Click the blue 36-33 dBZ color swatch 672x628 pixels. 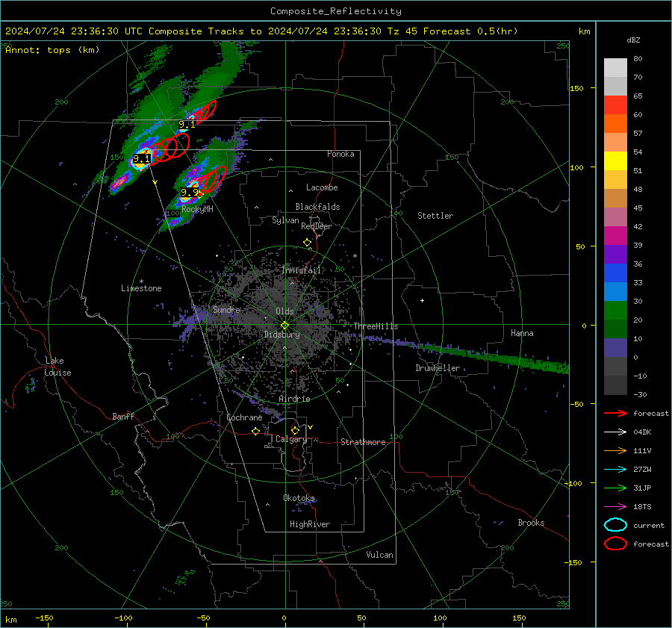pos(615,273)
